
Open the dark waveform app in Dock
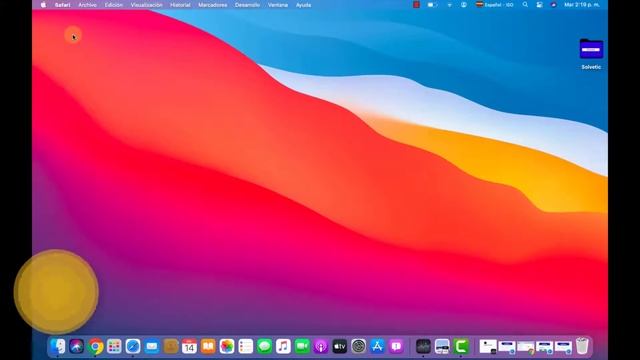click(x=423, y=347)
